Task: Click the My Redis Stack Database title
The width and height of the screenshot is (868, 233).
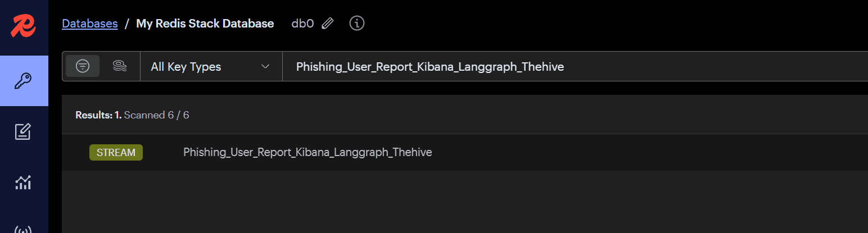Action: pos(205,24)
